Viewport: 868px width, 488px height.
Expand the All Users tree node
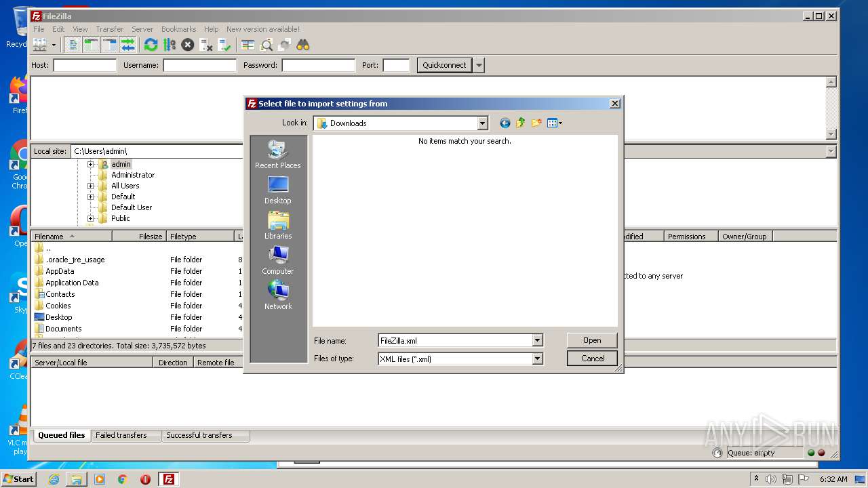tap(91, 186)
